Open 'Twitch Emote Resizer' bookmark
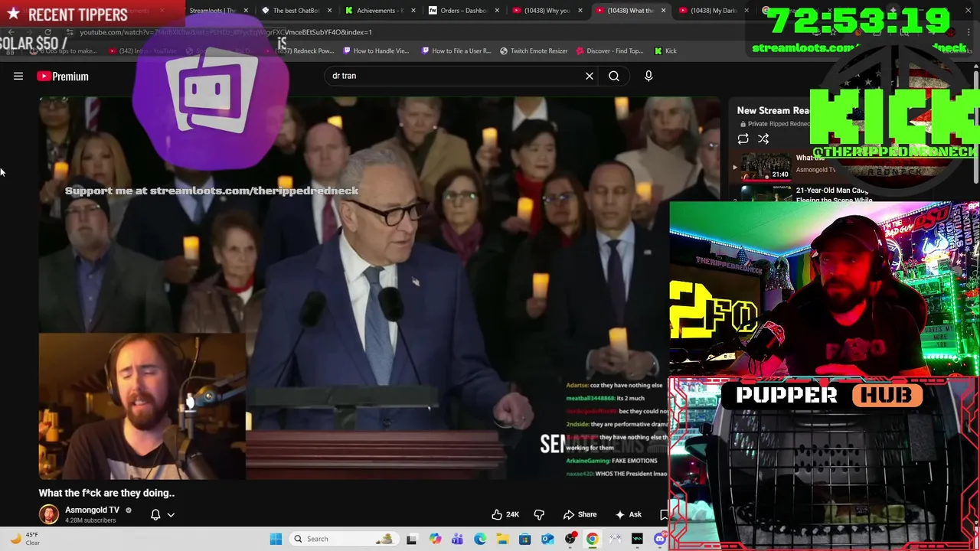This screenshot has width=980, height=551. pos(534,51)
